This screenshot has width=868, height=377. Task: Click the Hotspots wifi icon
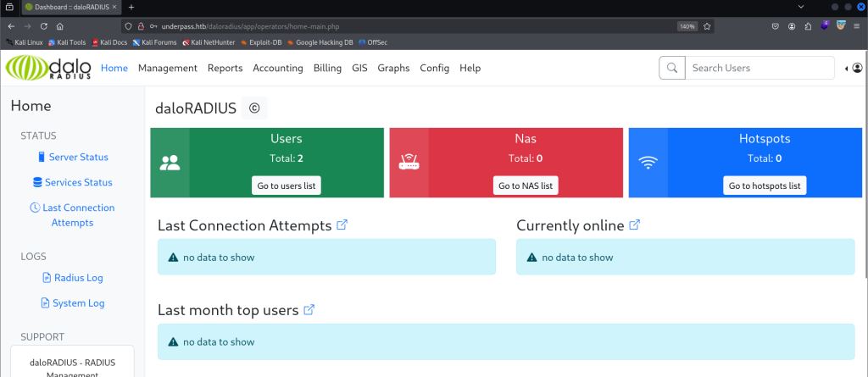click(x=648, y=163)
